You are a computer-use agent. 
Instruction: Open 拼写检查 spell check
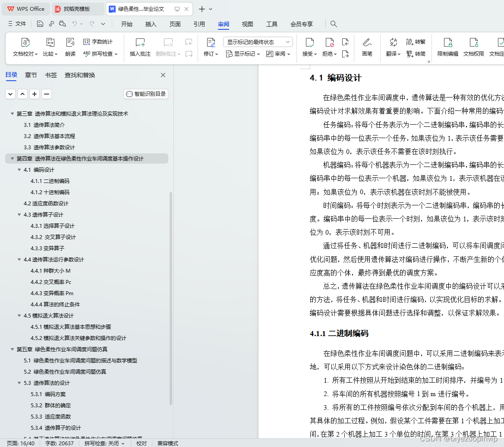(100, 54)
